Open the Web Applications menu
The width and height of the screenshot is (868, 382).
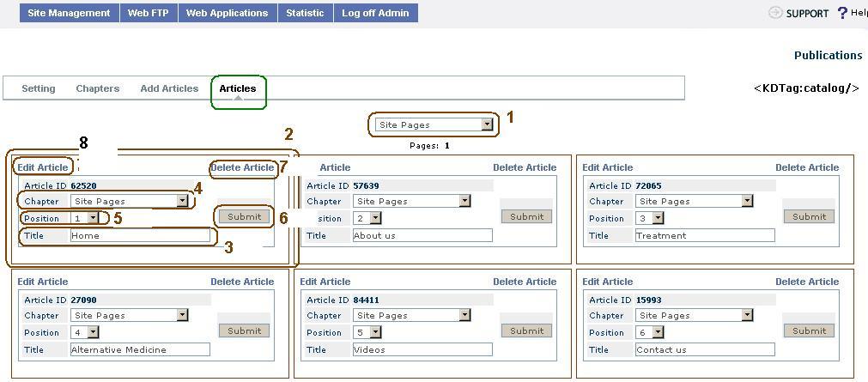tap(228, 13)
